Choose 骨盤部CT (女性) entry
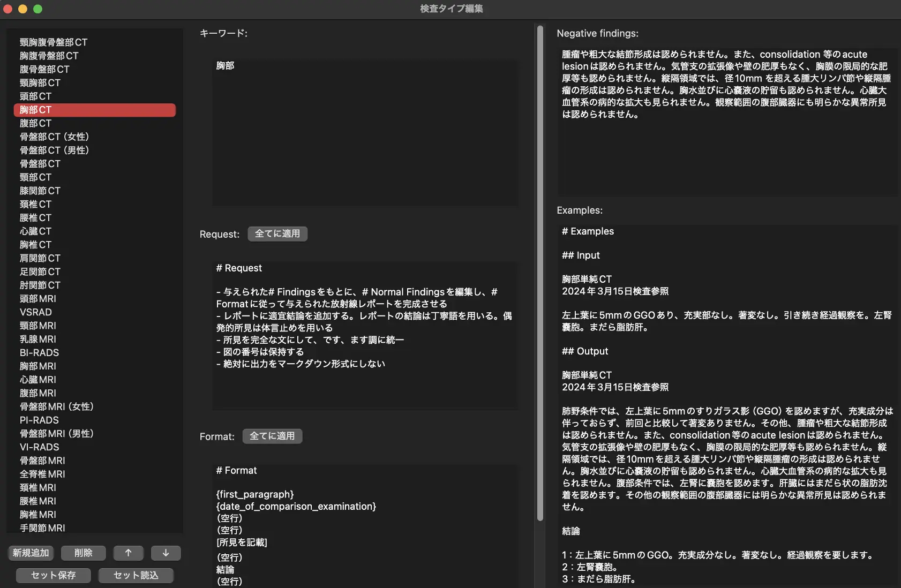Viewport: 901px width, 588px height. click(54, 137)
